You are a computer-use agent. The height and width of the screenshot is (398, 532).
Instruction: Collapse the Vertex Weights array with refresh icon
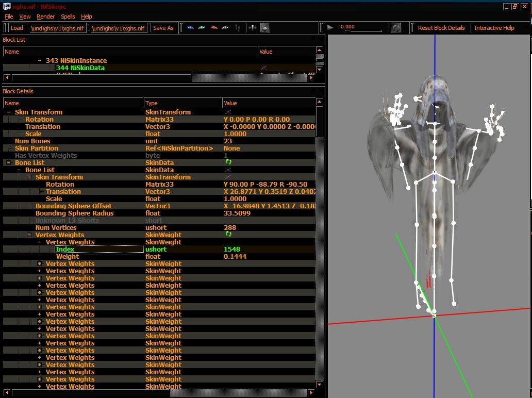(29, 235)
